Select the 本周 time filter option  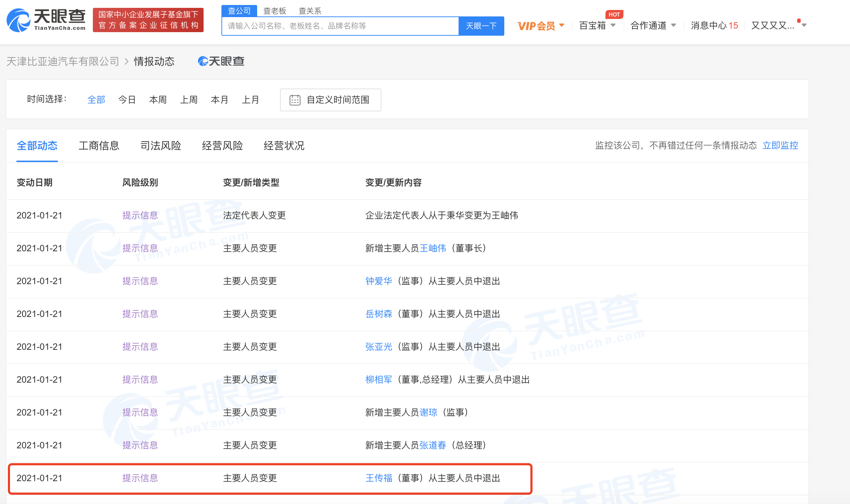point(158,100)
